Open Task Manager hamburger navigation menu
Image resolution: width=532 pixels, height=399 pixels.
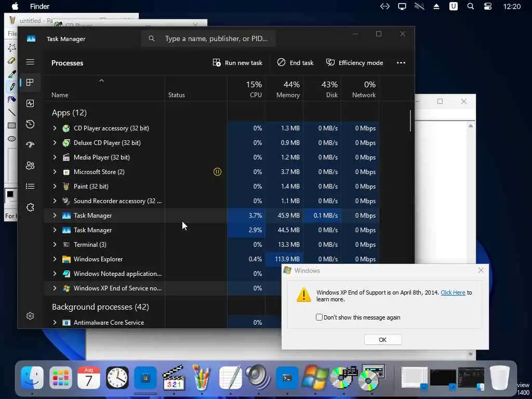(30, 62)
